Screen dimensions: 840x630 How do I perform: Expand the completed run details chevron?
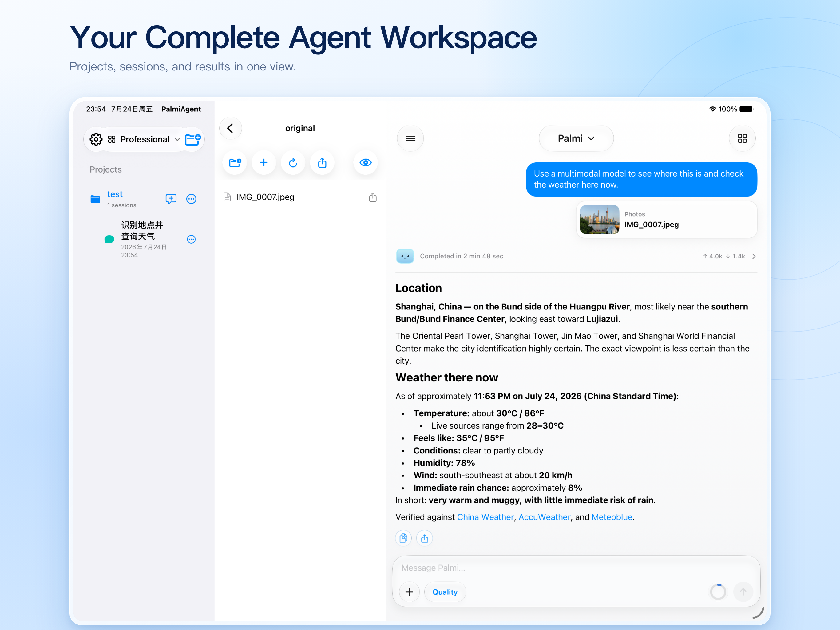(x=754, y=257)
